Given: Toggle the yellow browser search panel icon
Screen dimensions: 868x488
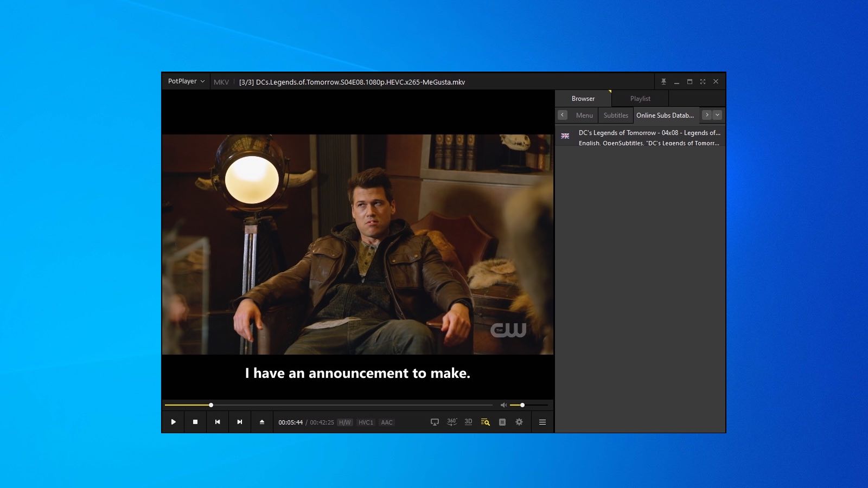Looking at the screenshot, I should [x=485, y=422].
